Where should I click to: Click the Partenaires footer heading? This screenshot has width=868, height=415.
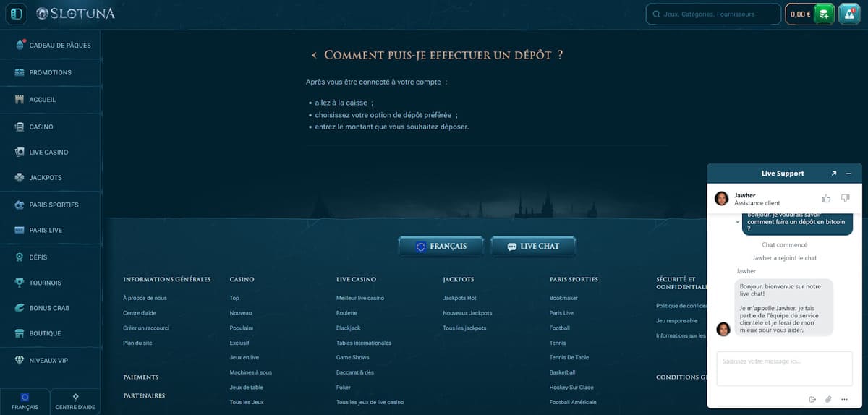click(144, 395)
